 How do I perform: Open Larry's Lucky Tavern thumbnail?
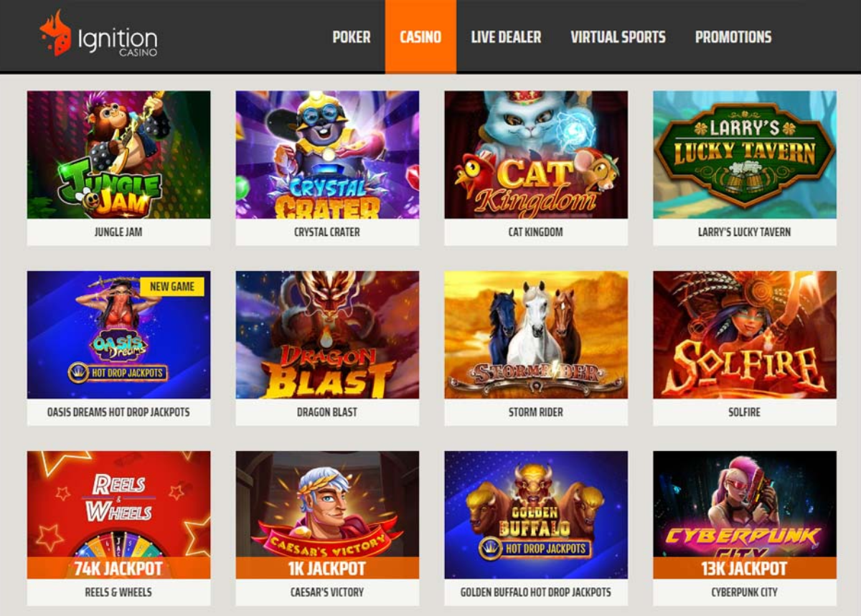pyautogui.click(x=745, y=155)
